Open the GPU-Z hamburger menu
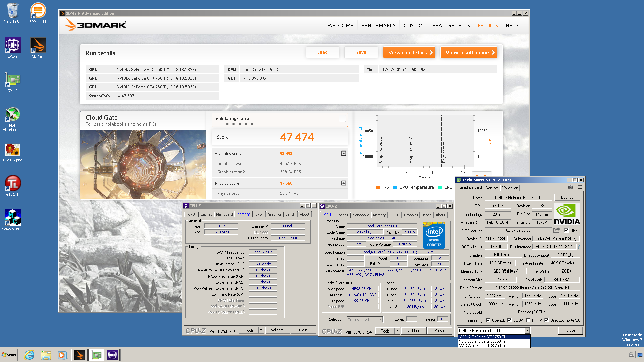This screenshot has height=362, width=644. coord(580,187)
